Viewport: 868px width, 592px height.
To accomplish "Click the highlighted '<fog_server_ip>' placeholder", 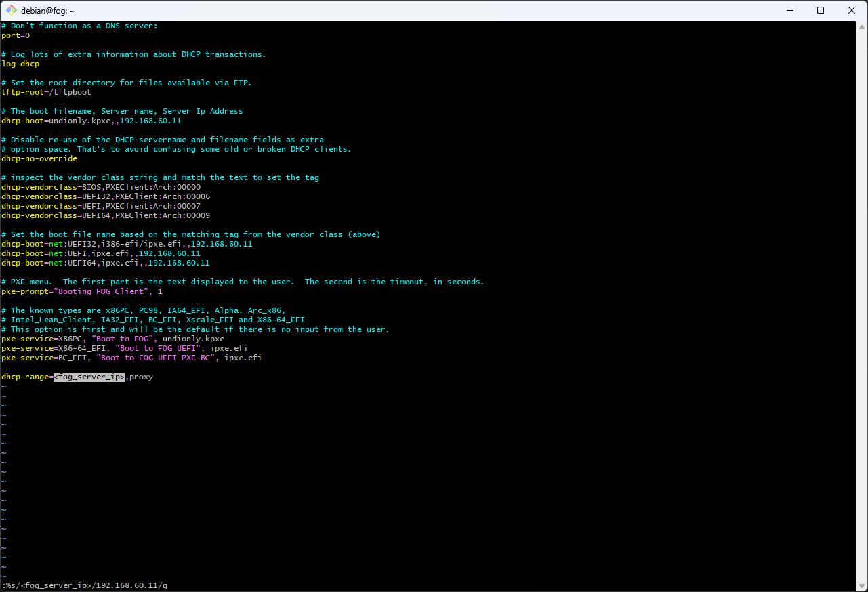I will pyautogui.click(x=89, y=377).
